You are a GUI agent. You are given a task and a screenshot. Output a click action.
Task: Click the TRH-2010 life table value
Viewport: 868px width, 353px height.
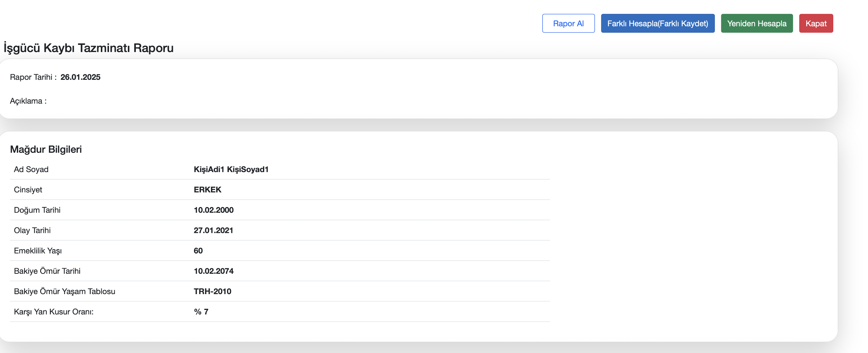pyautogui.click(x=212, y=291)
